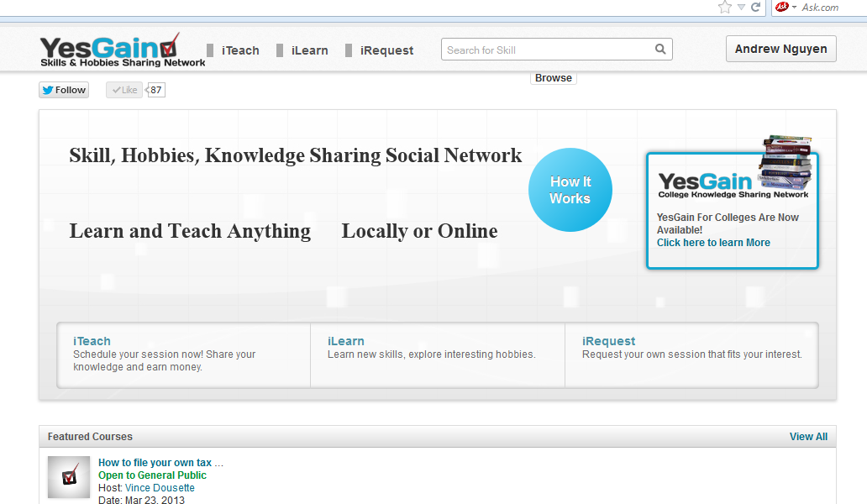Image resolution: width=867 pixels, height=504 pixels.
Task: Follow YesGain on Twitter
Action: pos(64,90)
